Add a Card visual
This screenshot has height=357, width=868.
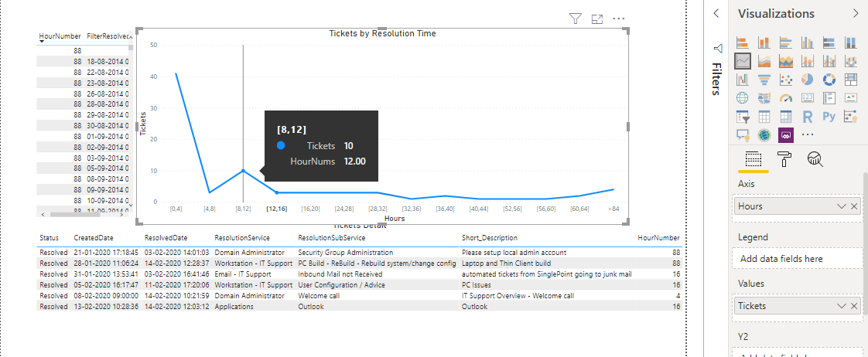click(x=807, y=98)
